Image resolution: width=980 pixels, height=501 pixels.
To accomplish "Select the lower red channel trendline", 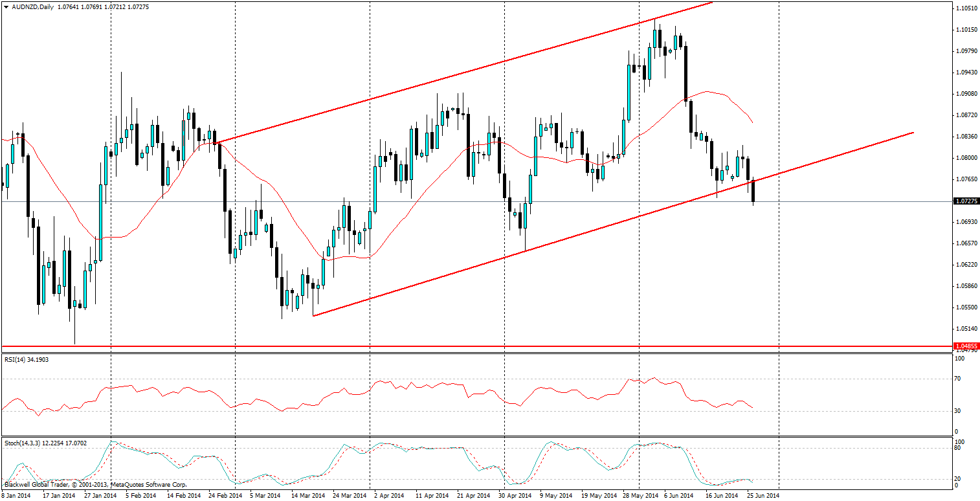I will coord(612,224).
